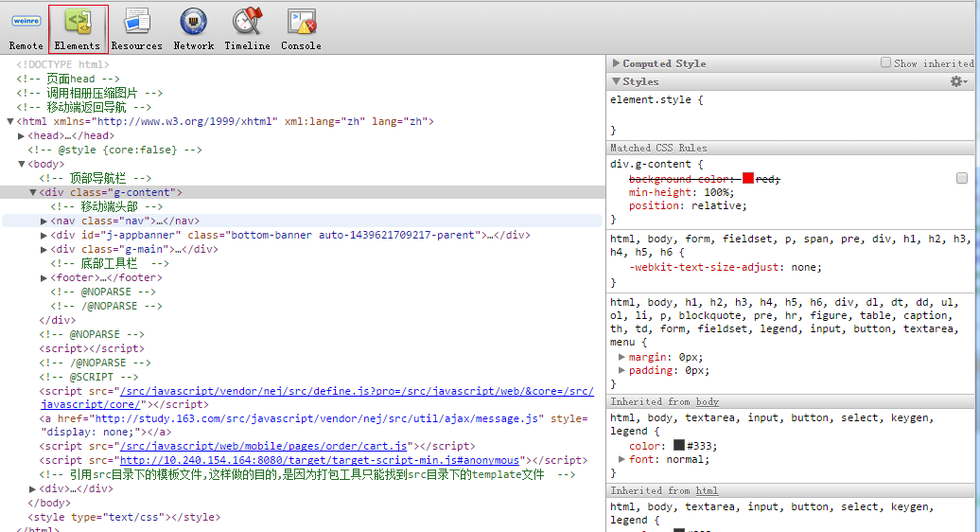
Task: Expand the margin property shorthand
Action: point(621,357)
